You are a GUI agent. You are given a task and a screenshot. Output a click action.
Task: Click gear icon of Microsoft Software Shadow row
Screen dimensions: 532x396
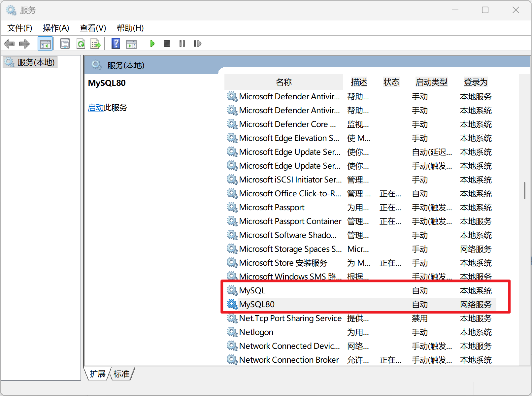[232, 235]
